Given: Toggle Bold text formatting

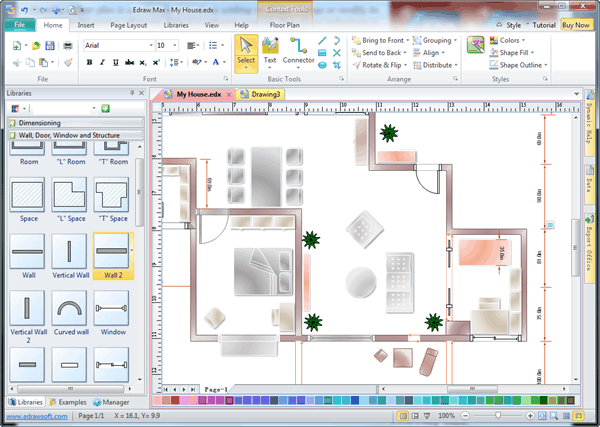Looking at the screenshot, I should point(89,62).
